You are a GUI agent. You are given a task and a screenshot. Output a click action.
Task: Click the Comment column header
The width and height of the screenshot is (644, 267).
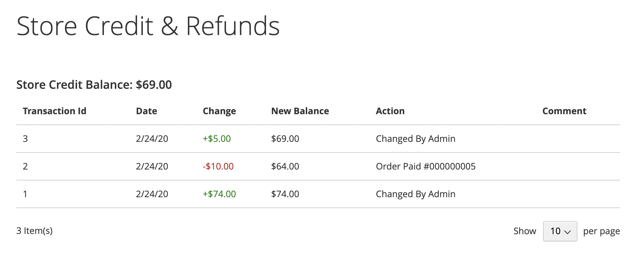[x=564, y=111]
